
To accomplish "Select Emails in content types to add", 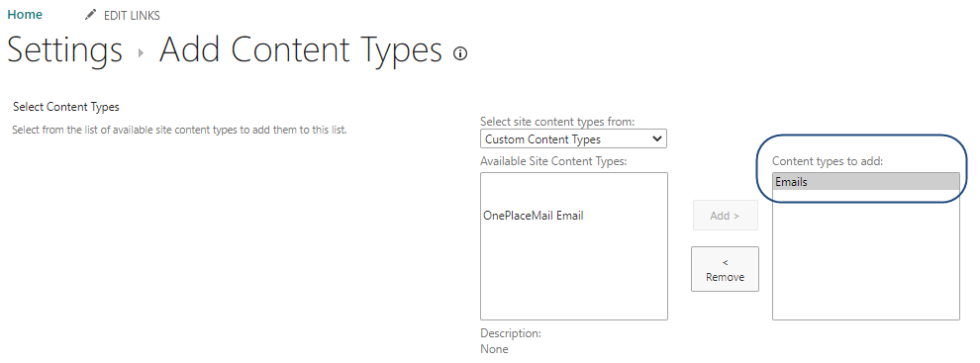I will [865, 182].
